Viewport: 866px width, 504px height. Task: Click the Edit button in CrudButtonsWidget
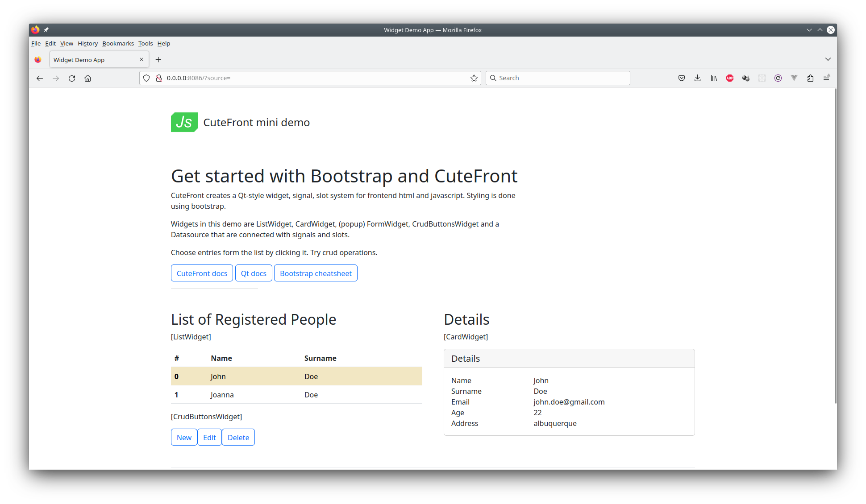[209, 437]
